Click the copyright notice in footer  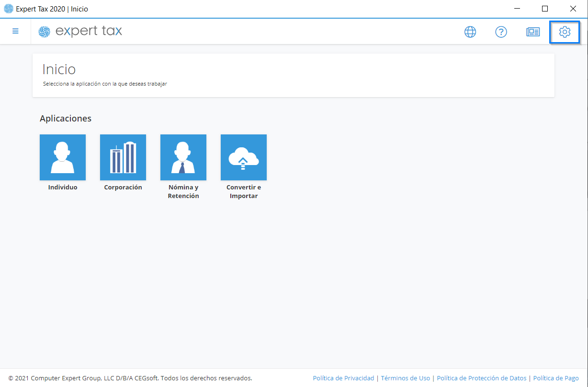130,378
